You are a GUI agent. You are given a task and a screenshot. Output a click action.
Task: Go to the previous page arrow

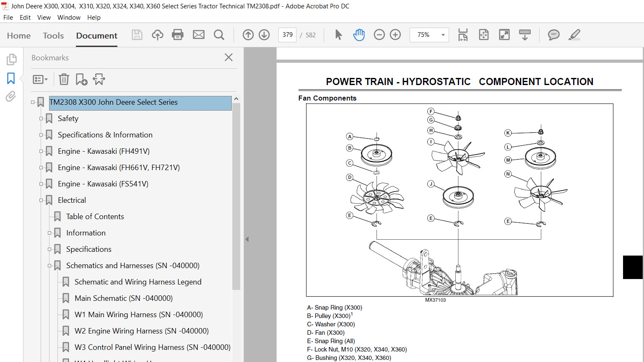[248, 35]
